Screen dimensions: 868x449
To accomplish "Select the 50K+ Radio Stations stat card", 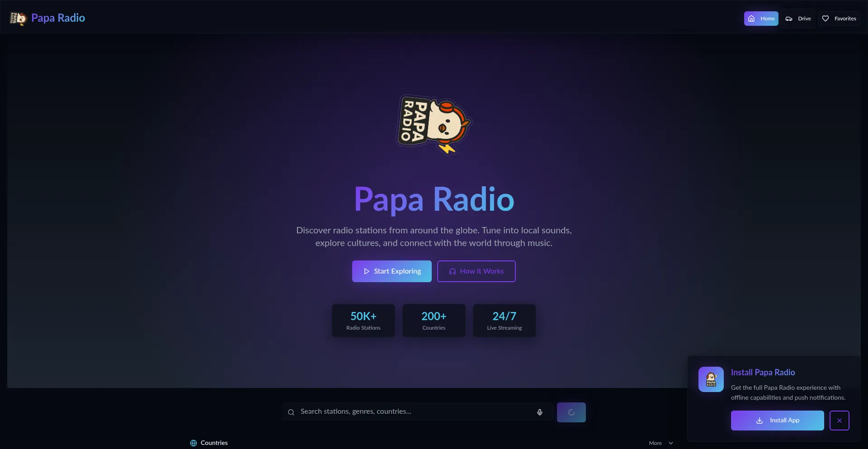I will coord(363,321).
